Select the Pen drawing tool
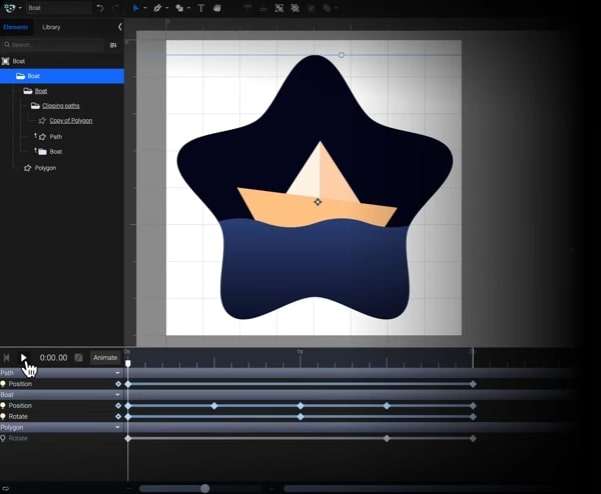Screen dimensions: 601x494 pos(157,8)
